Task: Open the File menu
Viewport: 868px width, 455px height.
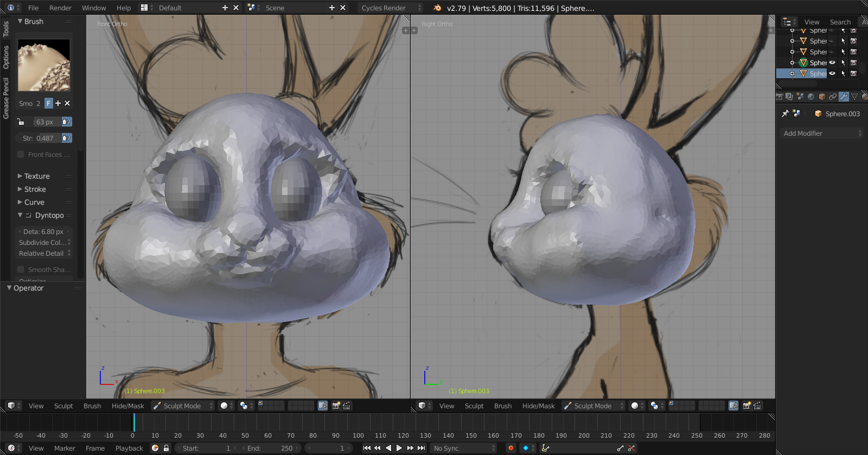Action: tap(33, 8)
